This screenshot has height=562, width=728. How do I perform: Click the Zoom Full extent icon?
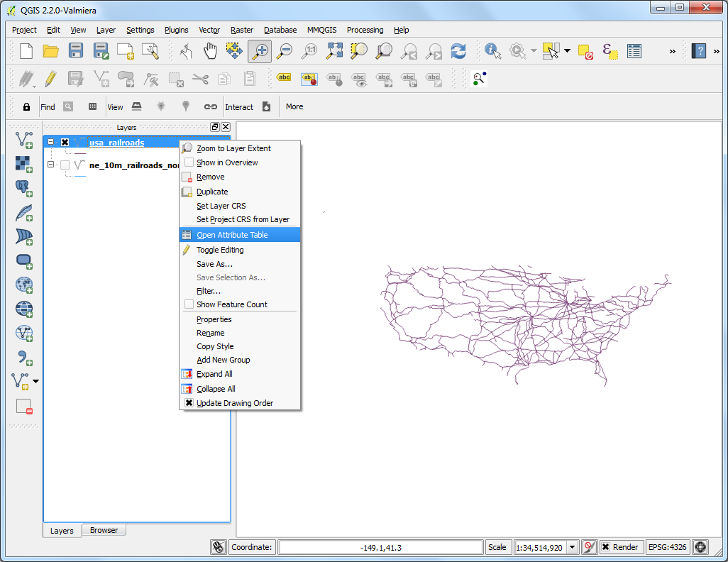334,51
